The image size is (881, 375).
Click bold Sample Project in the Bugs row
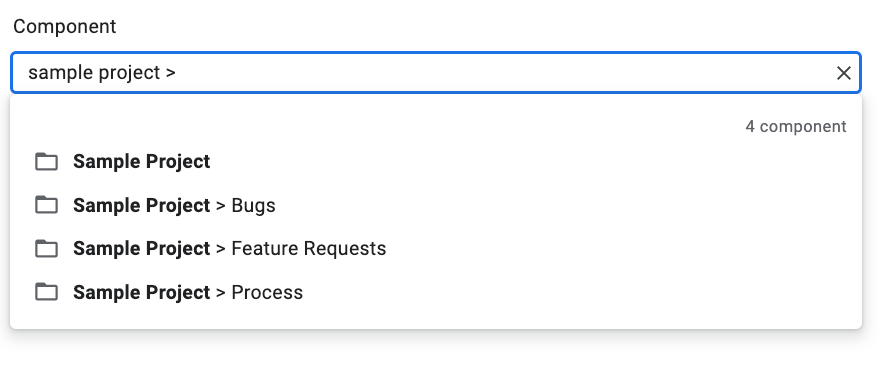pos(142,206)
